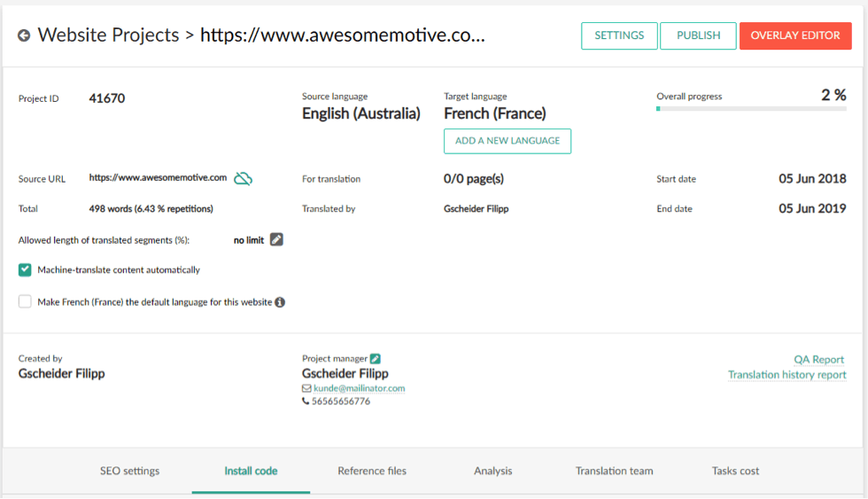Switch to Reference files tab
This screenshot has height=499, width=868.
tap(372, 471)
